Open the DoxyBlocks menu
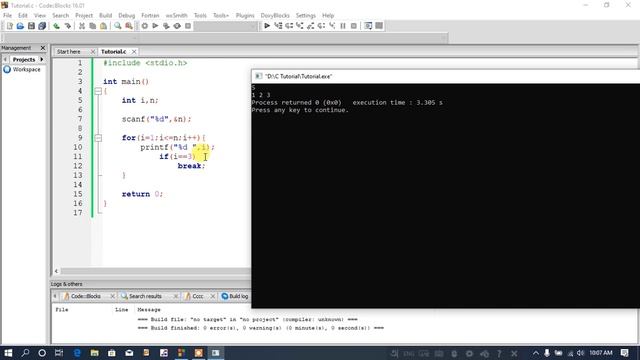The image size is (640, 360). pyautogui.click(x=275, y=15)
